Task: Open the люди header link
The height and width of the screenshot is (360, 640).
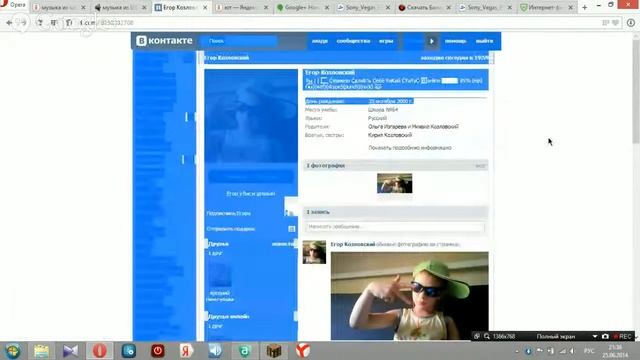Action: click(x=320, y=41)
